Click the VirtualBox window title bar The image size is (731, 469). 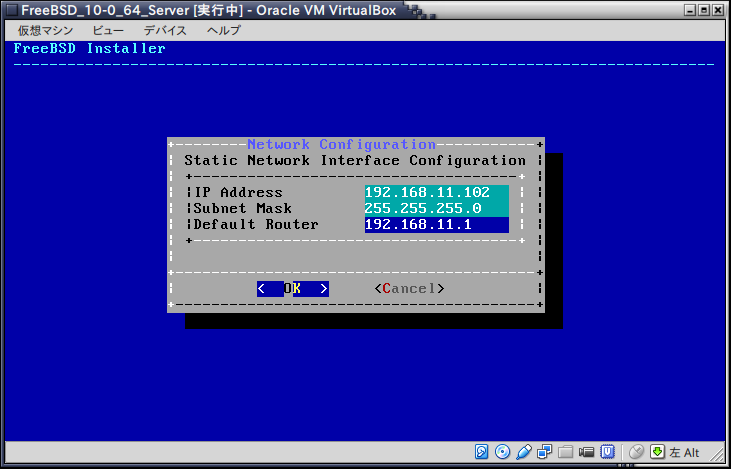(300, 9)
